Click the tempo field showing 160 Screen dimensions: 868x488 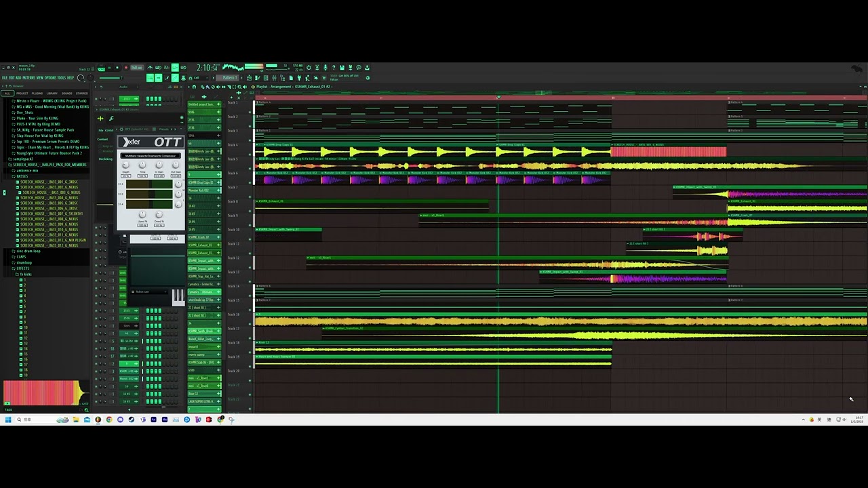coord(136,68)
